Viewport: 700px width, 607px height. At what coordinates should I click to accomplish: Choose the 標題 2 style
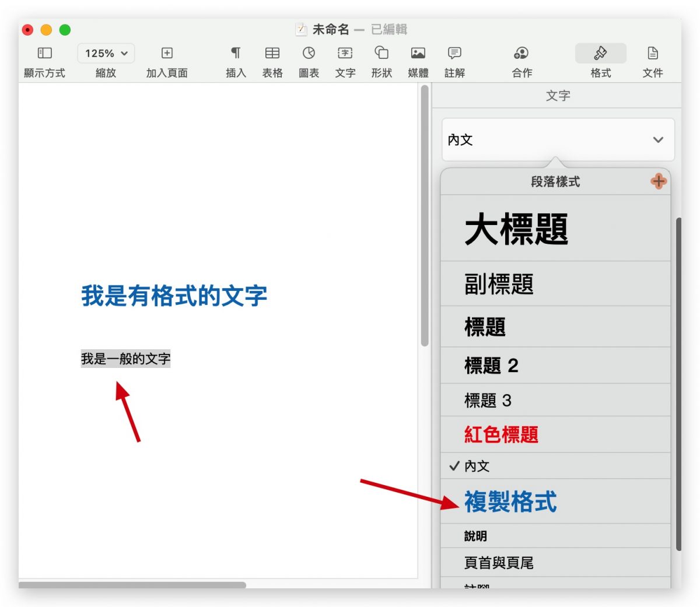(x=555, y=366)
